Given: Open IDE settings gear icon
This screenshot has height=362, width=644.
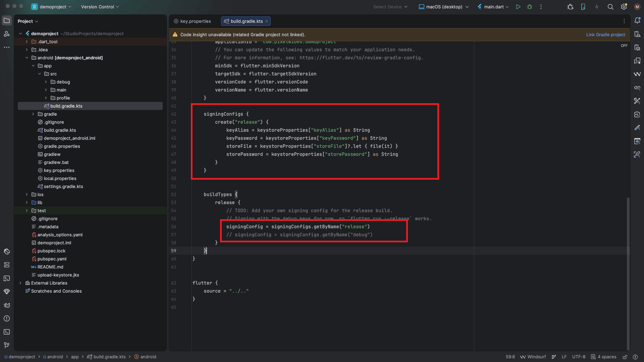Looking at the screenshot, I should pos(624,7).
